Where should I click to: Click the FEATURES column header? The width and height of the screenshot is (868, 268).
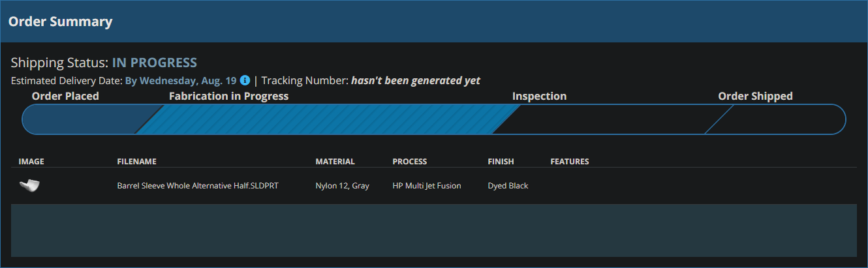tap(570, 162)
